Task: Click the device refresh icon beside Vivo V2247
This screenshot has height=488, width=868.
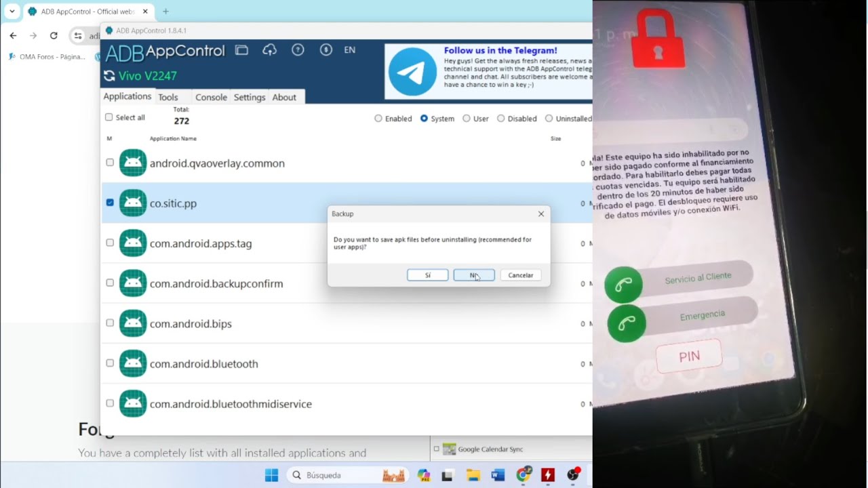Action: point(109,76)
